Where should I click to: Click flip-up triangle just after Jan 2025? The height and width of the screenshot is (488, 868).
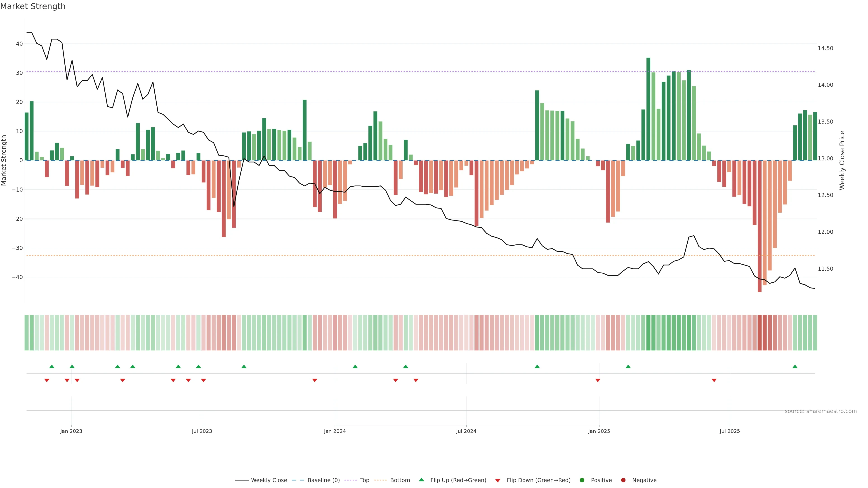point(628,366)
